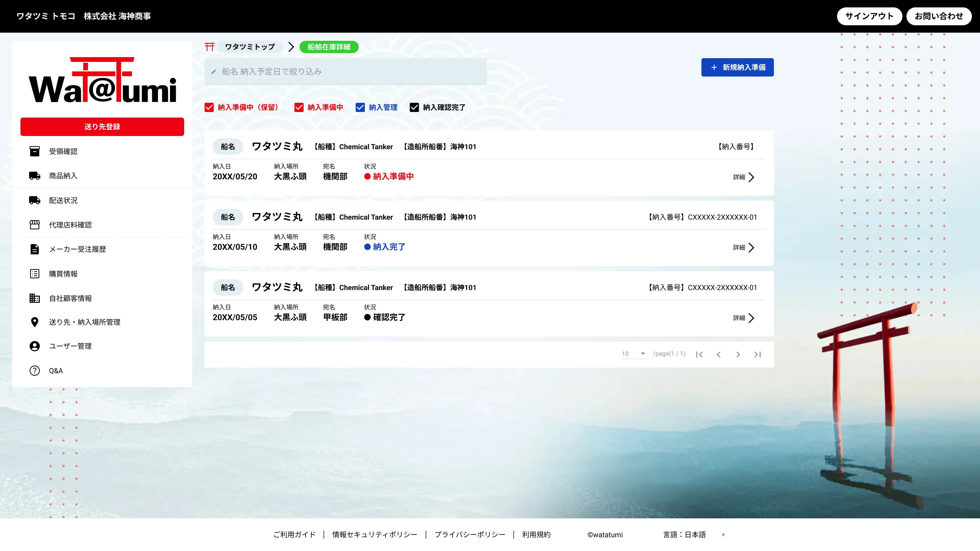Click the /page(1 / 1) pagination text

point(669,354)
